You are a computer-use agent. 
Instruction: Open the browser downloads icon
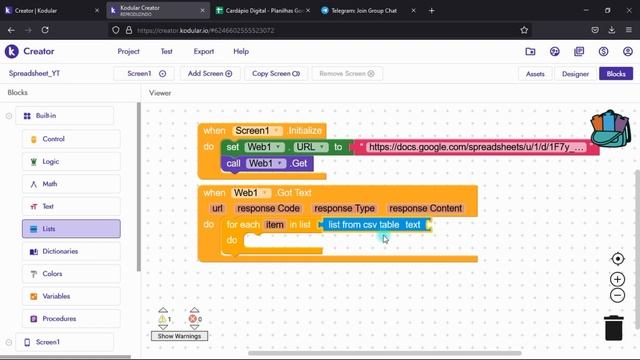click(611, 30)
